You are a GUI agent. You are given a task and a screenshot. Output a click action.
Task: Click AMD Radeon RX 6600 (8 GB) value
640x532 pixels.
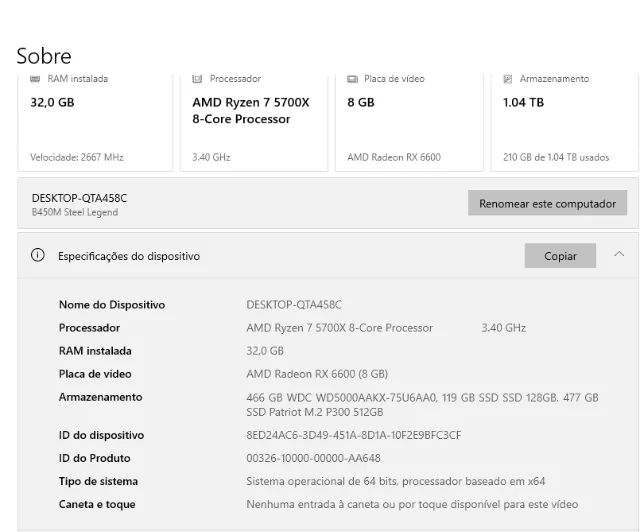(317, 374)
